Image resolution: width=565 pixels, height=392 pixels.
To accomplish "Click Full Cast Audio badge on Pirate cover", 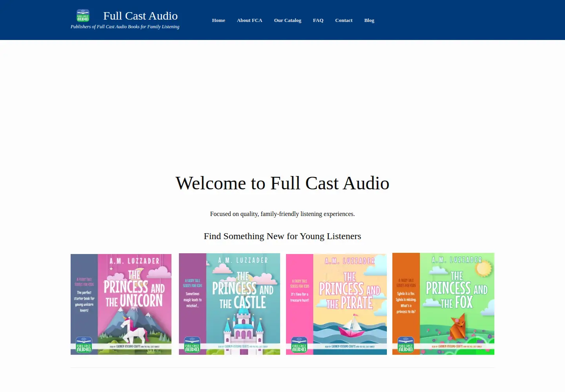I will pyautogui.click(x=299, y=345).
